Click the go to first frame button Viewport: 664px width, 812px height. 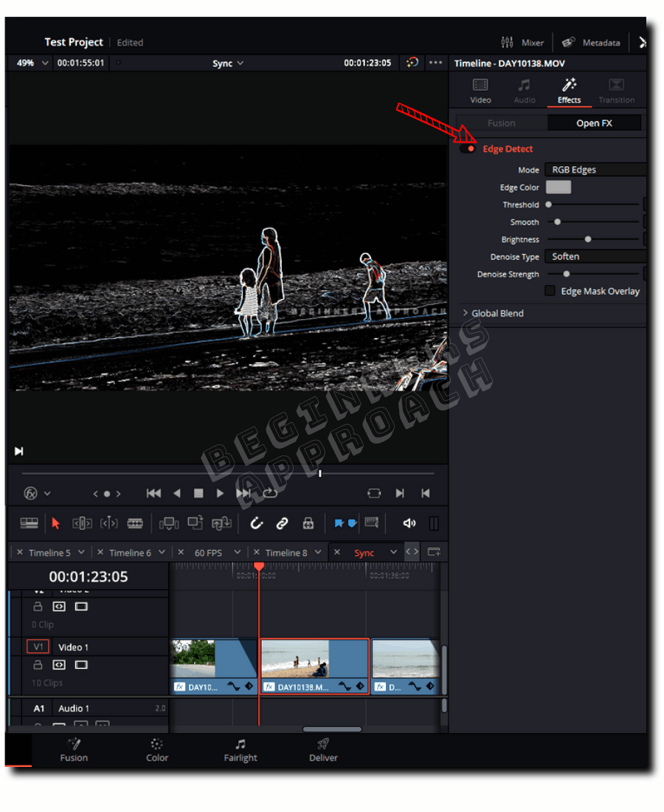153,494
